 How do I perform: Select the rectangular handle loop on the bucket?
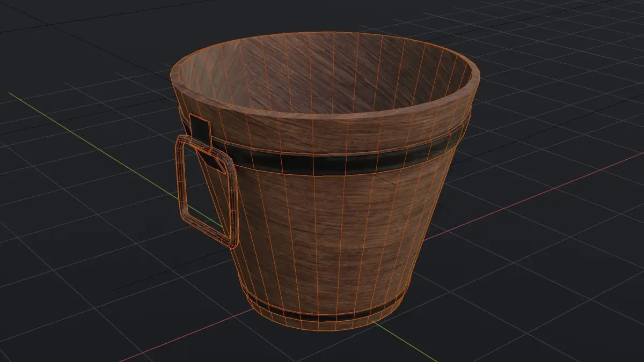point(206,190)
